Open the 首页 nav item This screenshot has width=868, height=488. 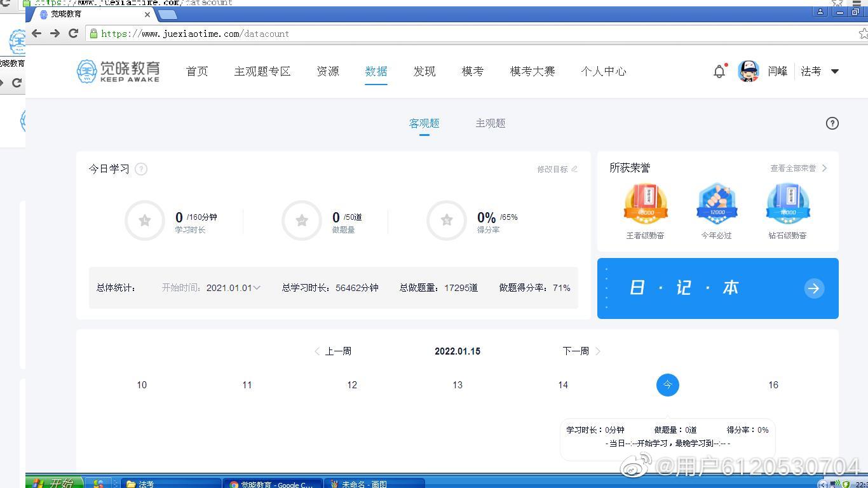point(197,71)
